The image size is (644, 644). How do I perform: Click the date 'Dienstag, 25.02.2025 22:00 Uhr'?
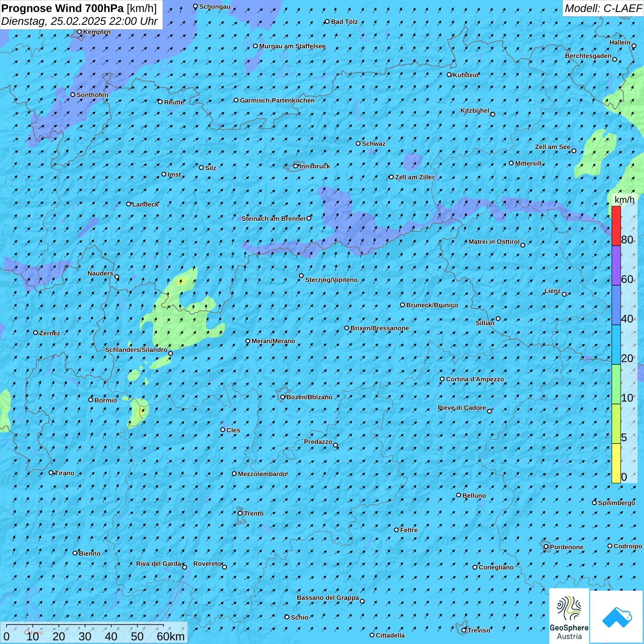tap(79, 21)
